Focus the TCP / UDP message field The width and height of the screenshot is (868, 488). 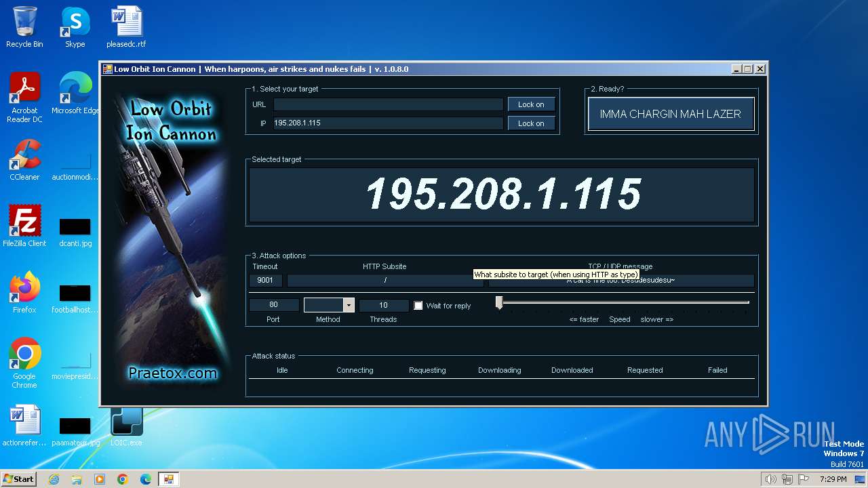[621, 281]
